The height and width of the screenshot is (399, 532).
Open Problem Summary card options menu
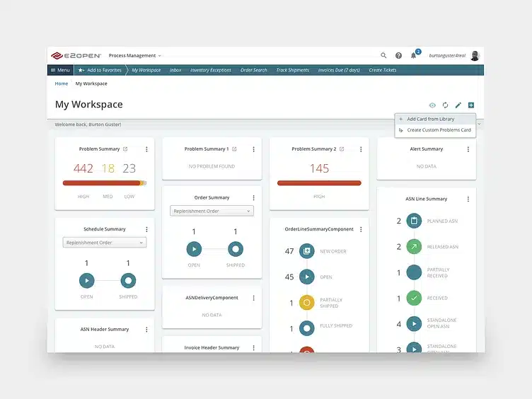click(x=146, y=149)
